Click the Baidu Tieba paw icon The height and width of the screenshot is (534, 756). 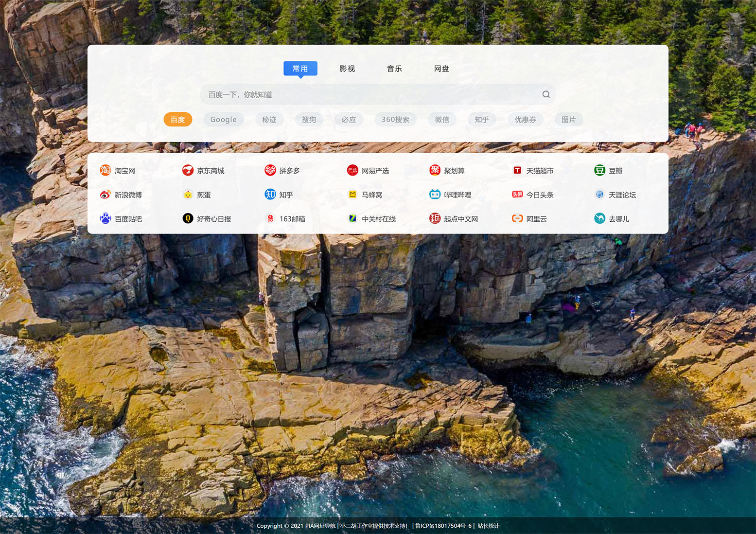[x=105, y=219]
